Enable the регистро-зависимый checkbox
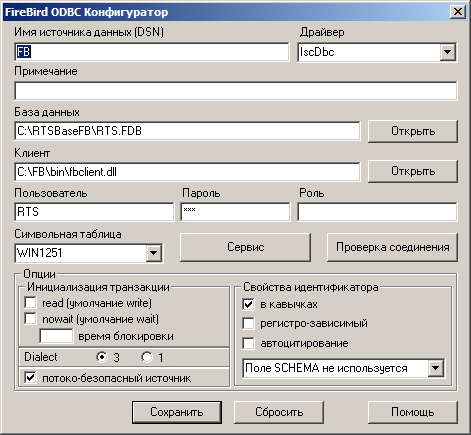The image size is (471, 435). pos(248,323)
